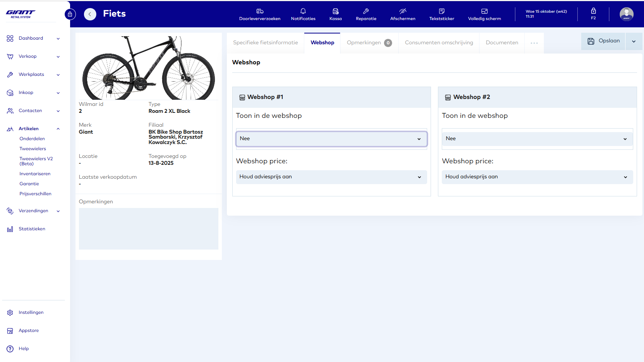Toggle the sidebar lock button
Viewport: 644px width, 362px height.
point(70,14)
